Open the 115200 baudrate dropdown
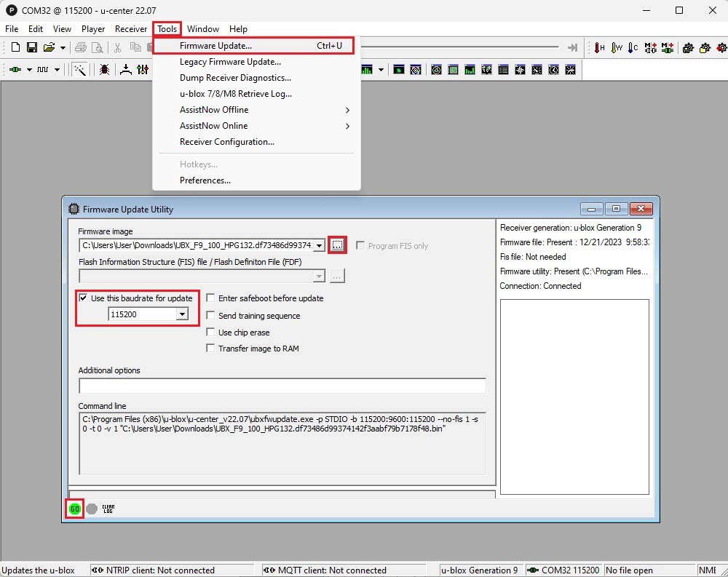 pyautogui.click(x=182, y=314)
